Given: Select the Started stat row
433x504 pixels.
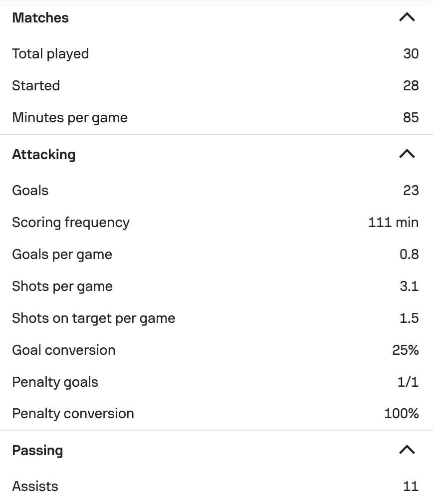Looking at the screenshot, I should pos(216,85).
